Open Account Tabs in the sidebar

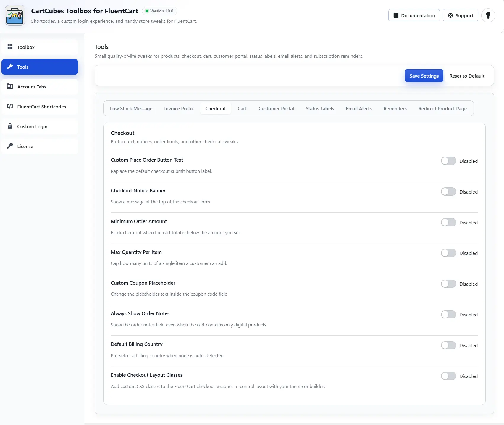pos(40,87)
